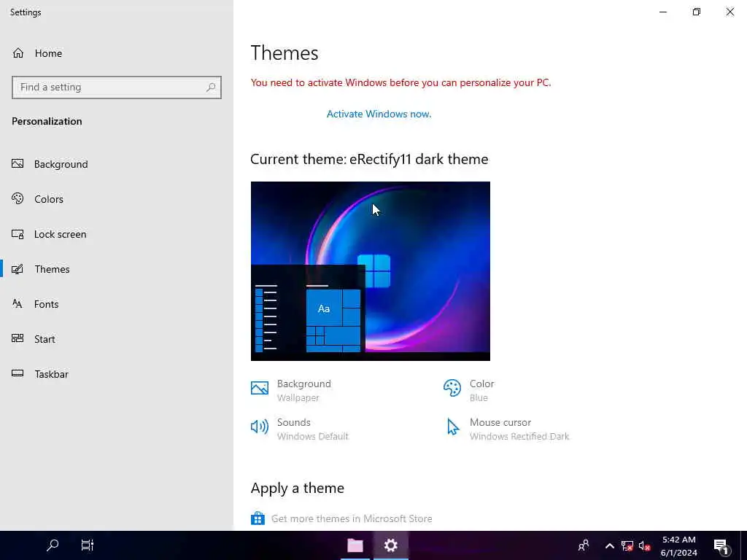
Task: Open the clock showing 5:42 AM
Action: [679, 545]
